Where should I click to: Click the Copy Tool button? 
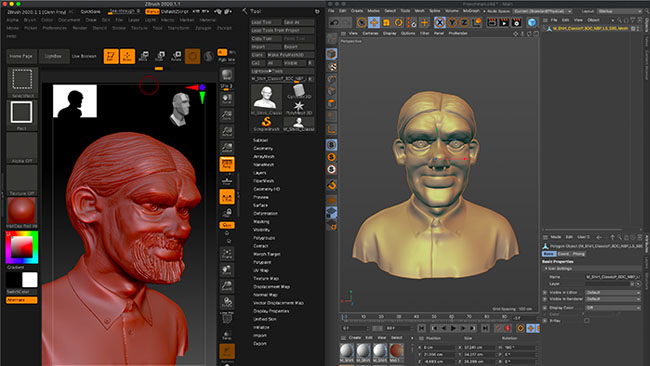(x=266, y=39)
